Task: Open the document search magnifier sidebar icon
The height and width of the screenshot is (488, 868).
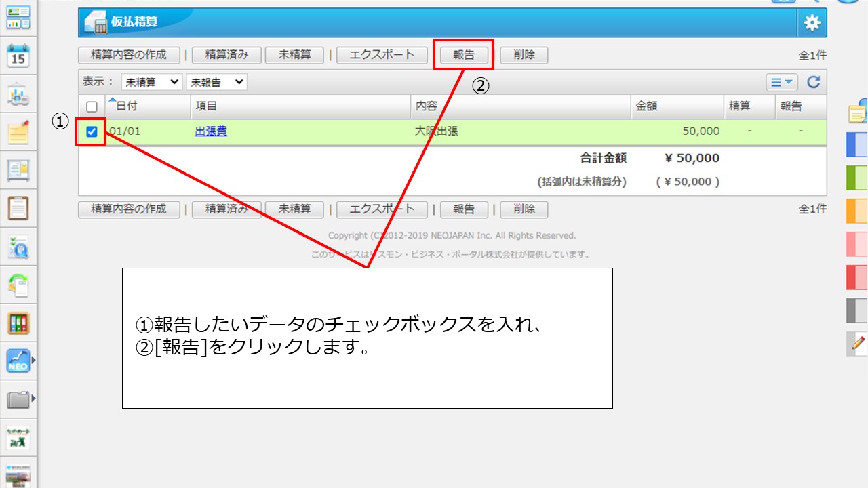Action: click(x=18, y=247)
